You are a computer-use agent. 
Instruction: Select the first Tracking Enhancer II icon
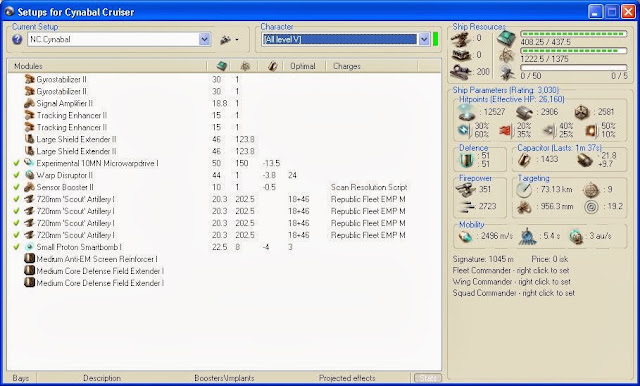[x=29, y=115]
